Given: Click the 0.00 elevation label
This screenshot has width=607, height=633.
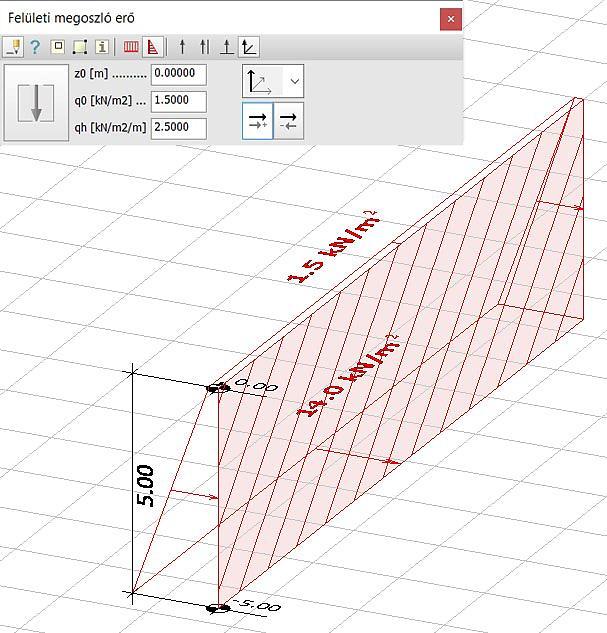Looking at the screenshot, I should (x=256, y=385).
